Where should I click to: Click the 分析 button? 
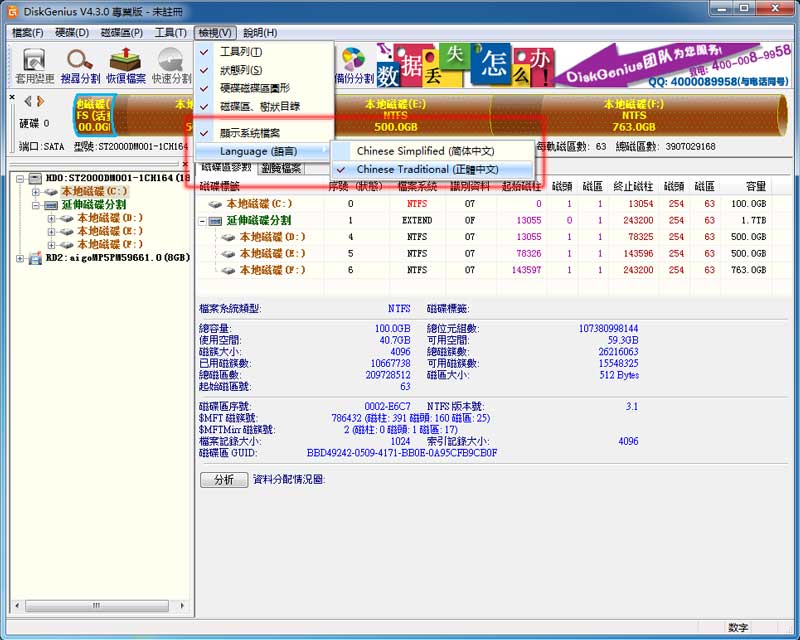222,480
